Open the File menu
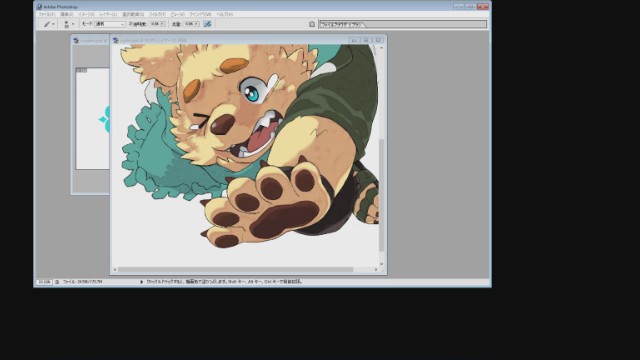The width and height of the screenshot is (640, 360). coord(47,14)
